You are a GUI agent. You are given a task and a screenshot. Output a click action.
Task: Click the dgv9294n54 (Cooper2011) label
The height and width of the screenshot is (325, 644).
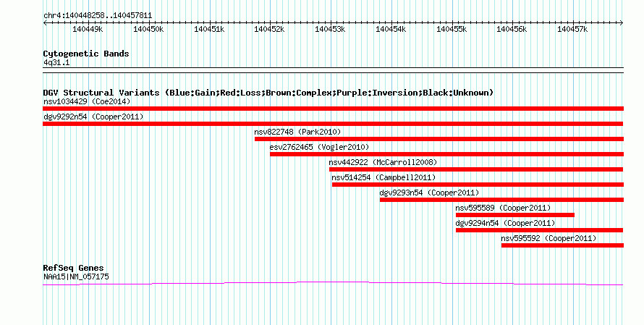pos(505,223)
